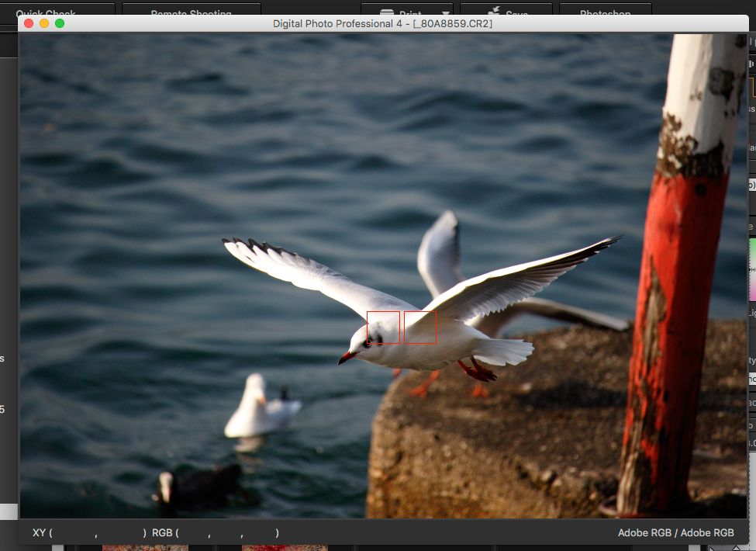Click the Digital Photo Professional 4 title bar
Image resolution: width=756 pixels, height=551 pixels.
(x=382, y=23)
